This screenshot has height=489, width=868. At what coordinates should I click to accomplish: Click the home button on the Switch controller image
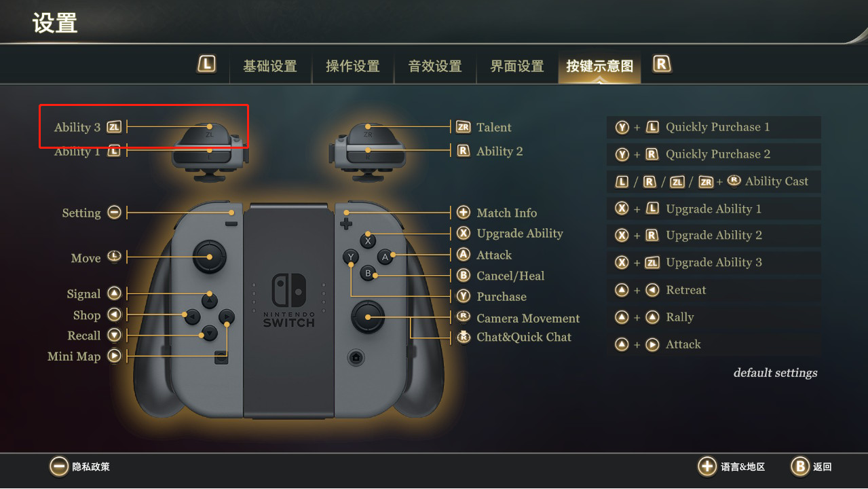(x=354, y=357)
